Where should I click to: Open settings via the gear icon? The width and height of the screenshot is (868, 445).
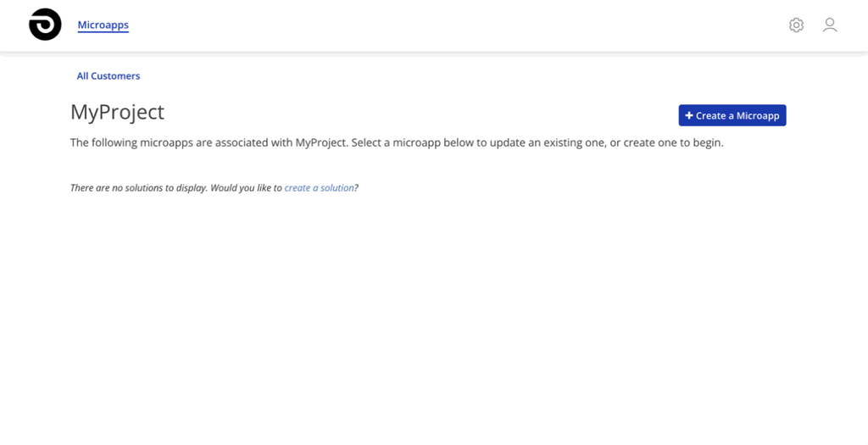796,25
